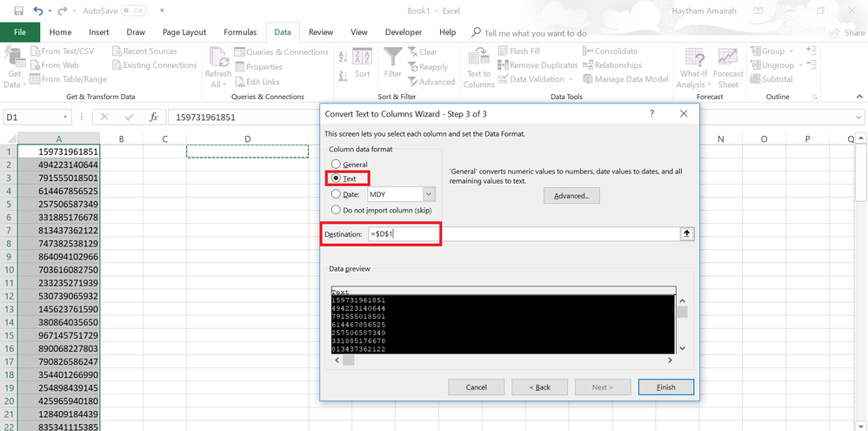Select the Text radio button
This screenshot has width=868, height=431.
336,178
